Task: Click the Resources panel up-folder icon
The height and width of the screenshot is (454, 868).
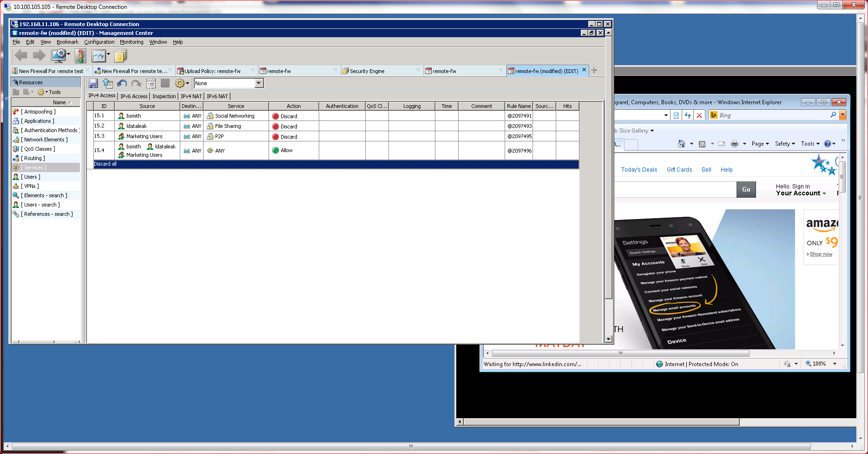Action: click(16, 92)
